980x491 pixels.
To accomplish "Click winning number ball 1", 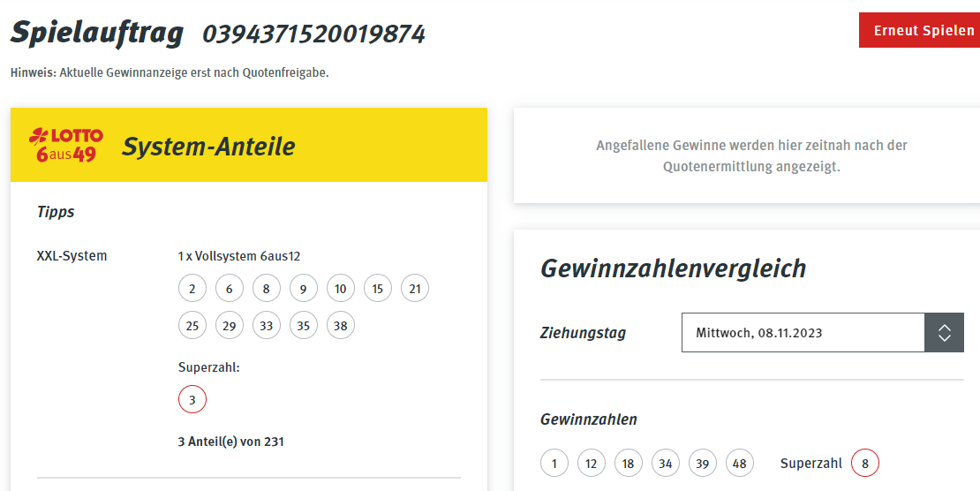I will click(554, 464).
